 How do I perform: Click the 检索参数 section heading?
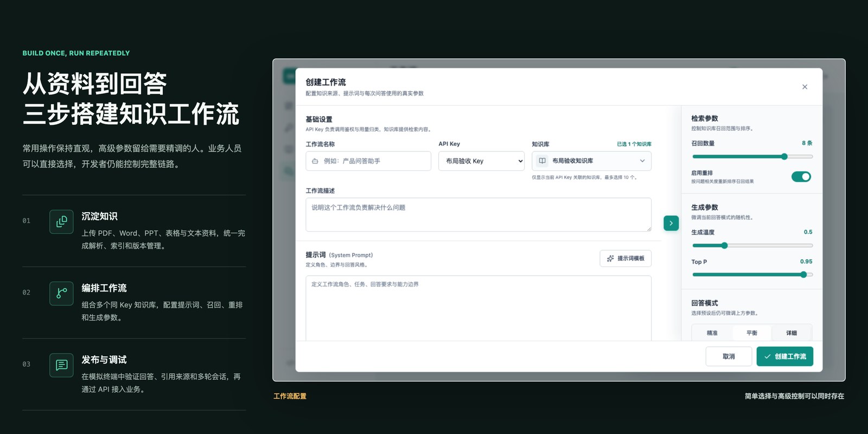pyautogui.click(x=705, y=118)
